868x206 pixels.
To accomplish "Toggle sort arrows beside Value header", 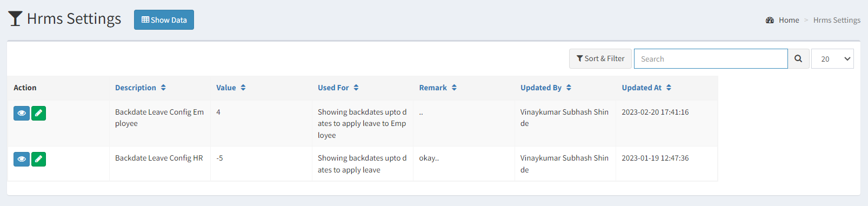I will (x=243, y=88).
